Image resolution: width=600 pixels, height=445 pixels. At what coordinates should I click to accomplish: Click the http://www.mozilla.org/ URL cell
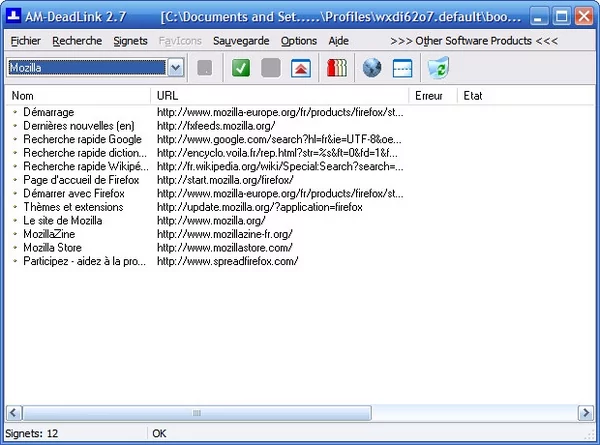211,220
